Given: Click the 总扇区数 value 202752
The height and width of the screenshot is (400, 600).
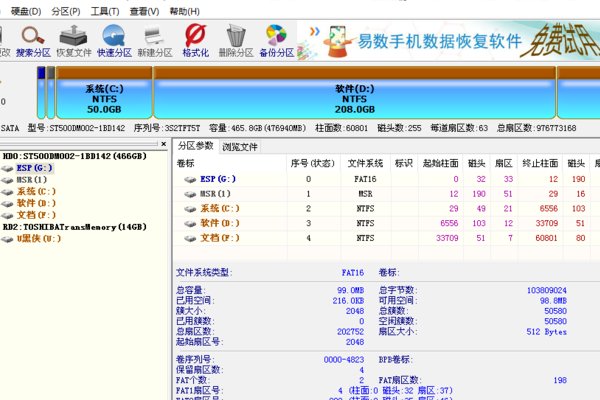Looking at the screenshot, I should [350, 332].
